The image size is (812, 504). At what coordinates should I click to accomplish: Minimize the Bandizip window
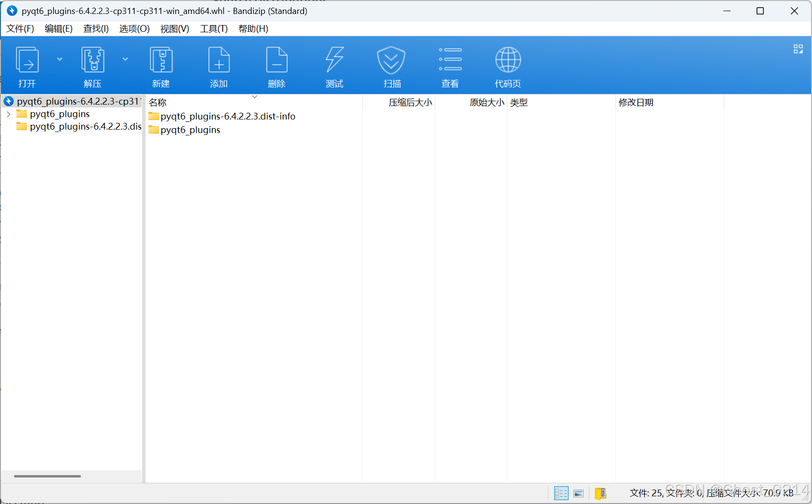click(727, 11)
